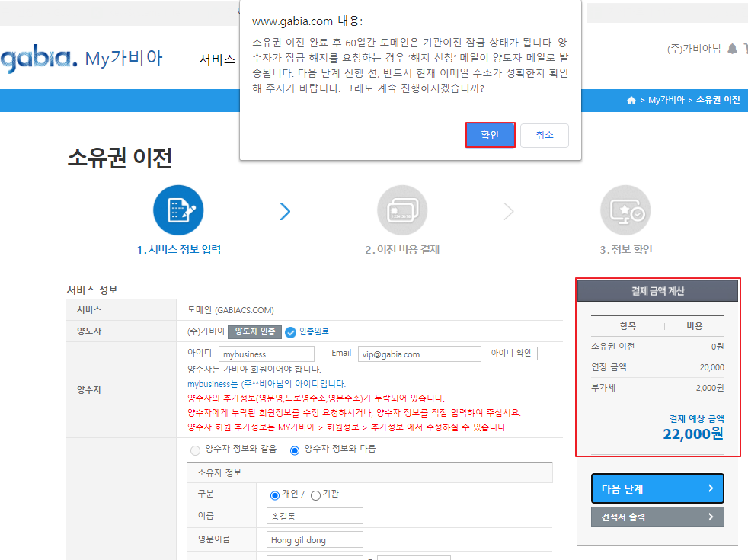
Task: Cancel the dialog with 취소 button
Action: click(545, 135)
